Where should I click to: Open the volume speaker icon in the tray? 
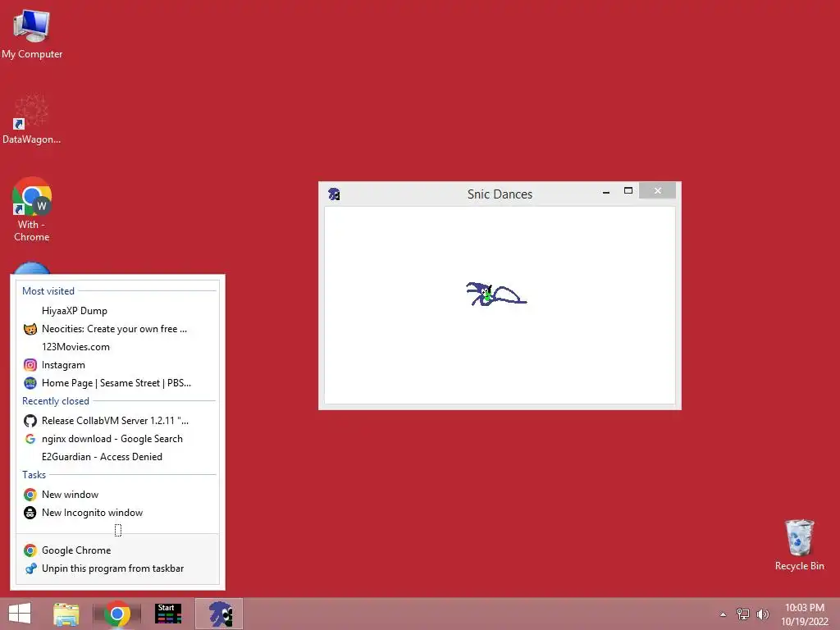(x=762, y=614)
